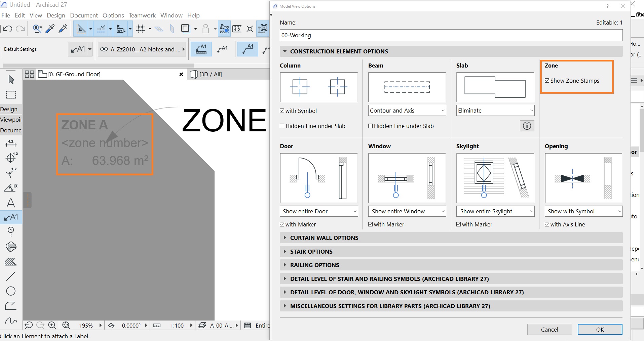Click the Zoom In magnifier icon

[x=52, y=325]
